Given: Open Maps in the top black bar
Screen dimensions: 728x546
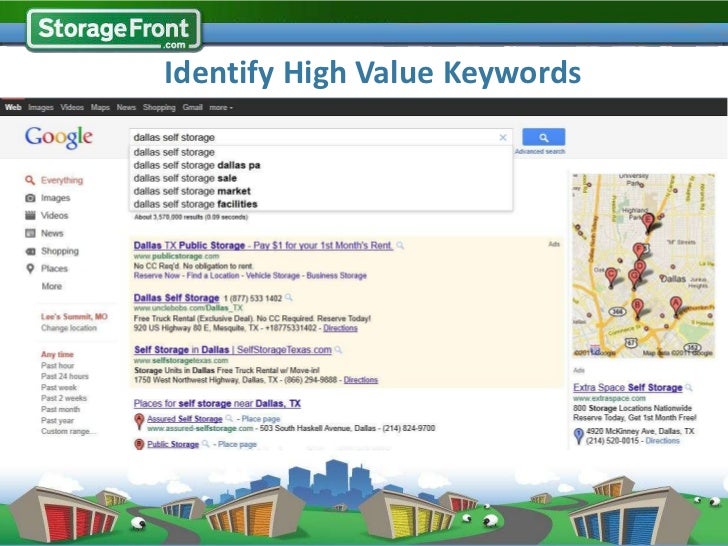Looking at the screenshot, I should point(100,107).
